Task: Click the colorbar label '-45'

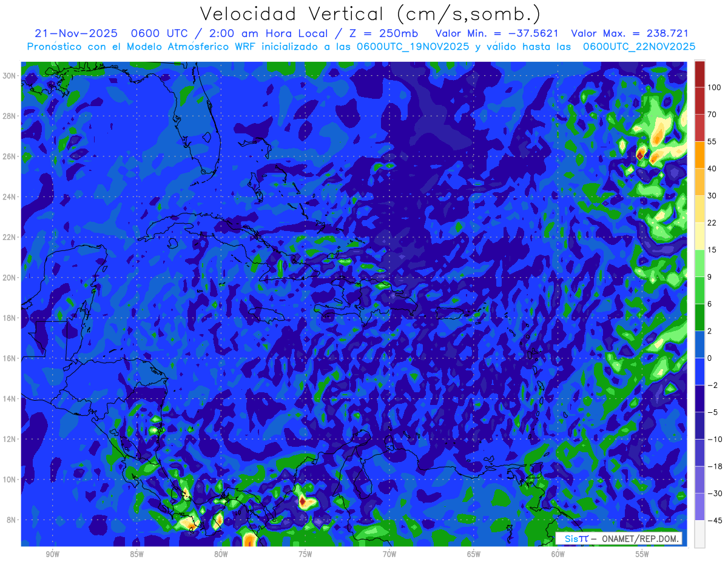Action: click(x=714, y=520)
